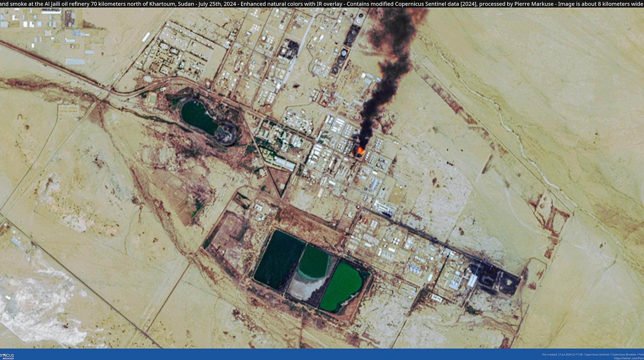Click the orange fire hotspot under the smoke

359,151
